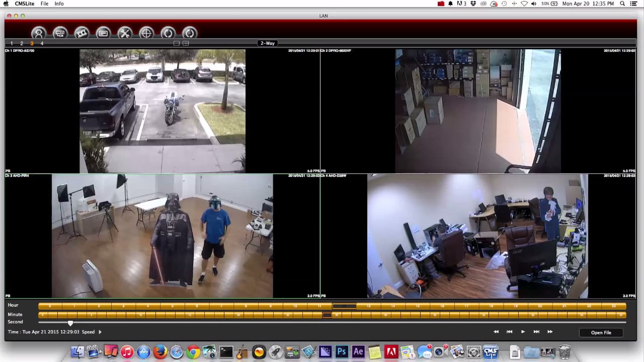This screenshot has height=362, width=644.
Task: Click the Dropbox menu bar icon
Action: pyautogui.click(x=473, y=4)
